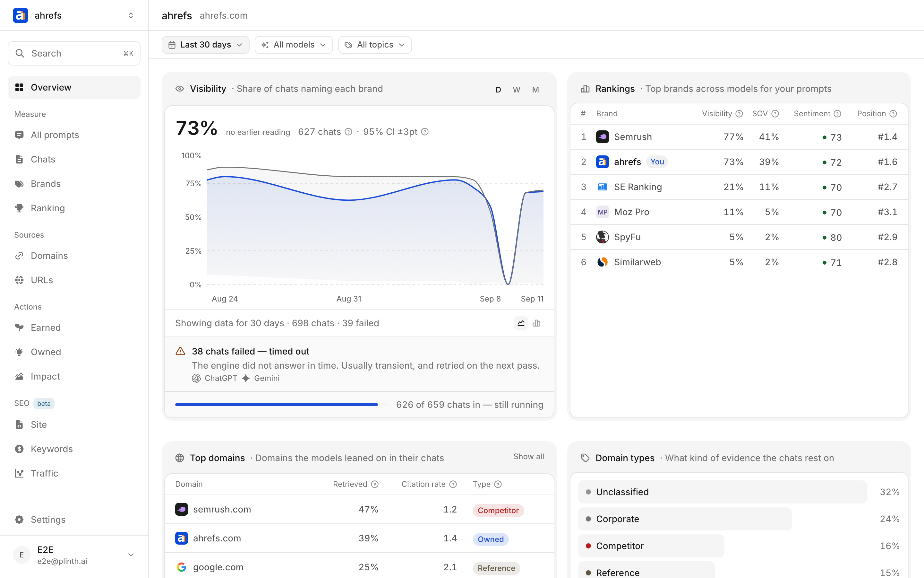The width and height of the screenshot is (924, 578).
Task: Click the Domain types tag icon
Action: point(585,458)
